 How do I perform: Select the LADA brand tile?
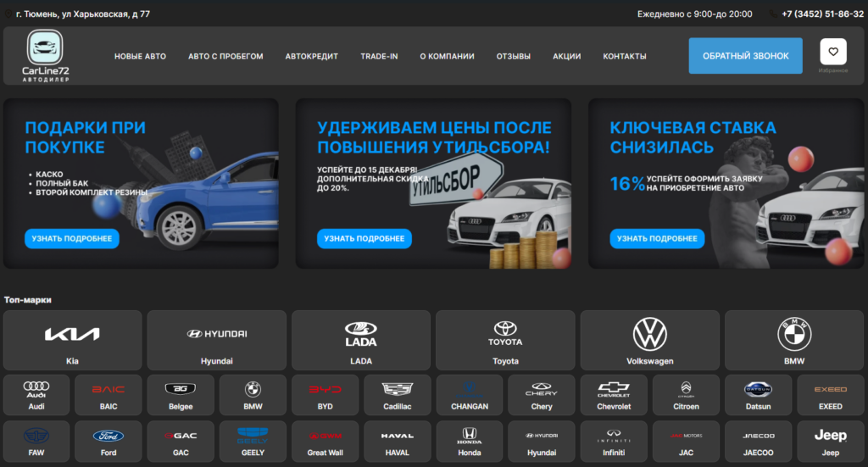tap(361, 340)
